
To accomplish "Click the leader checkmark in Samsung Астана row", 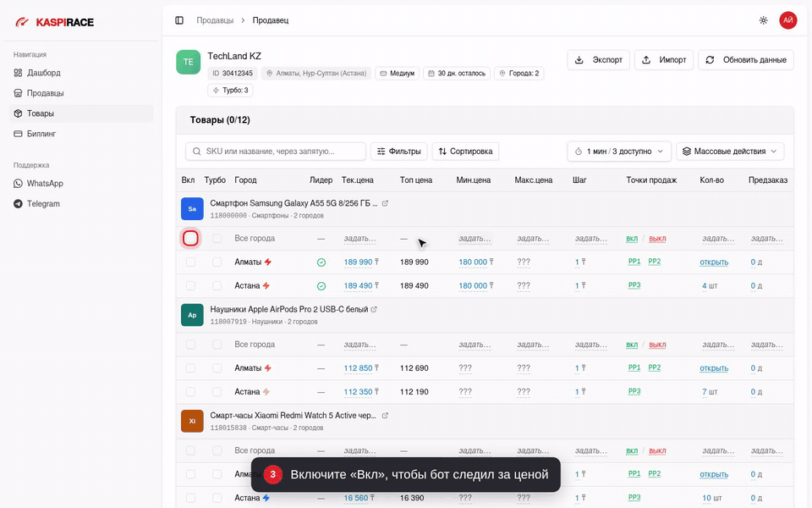I will 321,286.
